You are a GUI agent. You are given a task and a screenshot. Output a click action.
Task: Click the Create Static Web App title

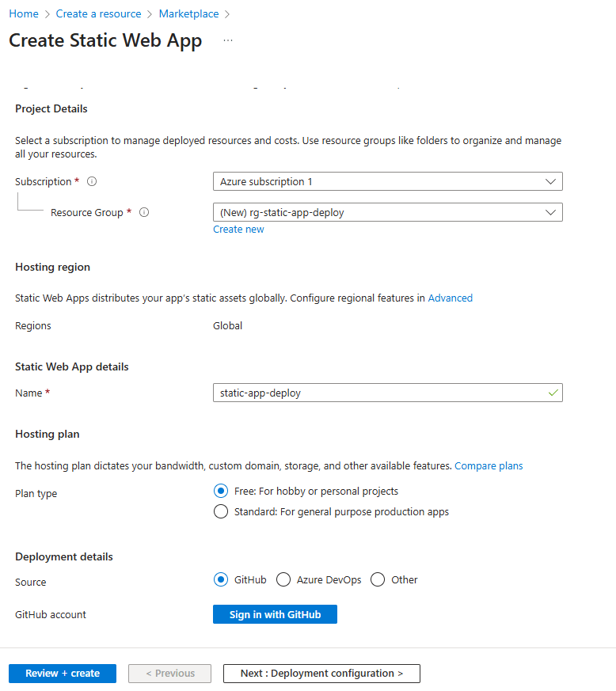coord(105,40)
